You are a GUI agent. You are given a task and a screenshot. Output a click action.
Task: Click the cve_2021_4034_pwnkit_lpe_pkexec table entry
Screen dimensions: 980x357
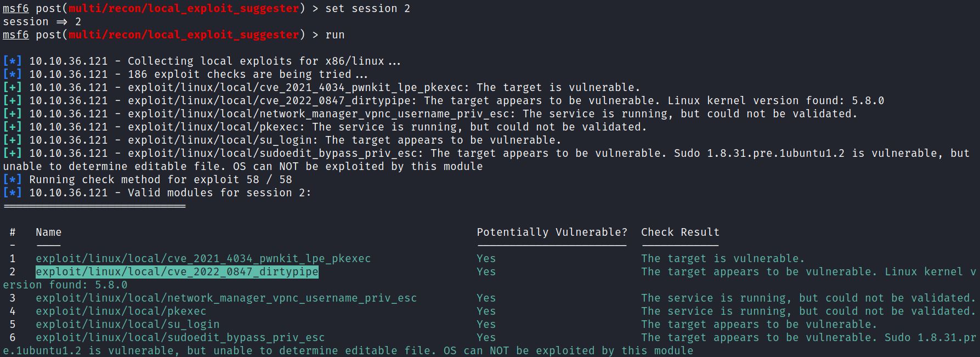(x=203, y=259)
